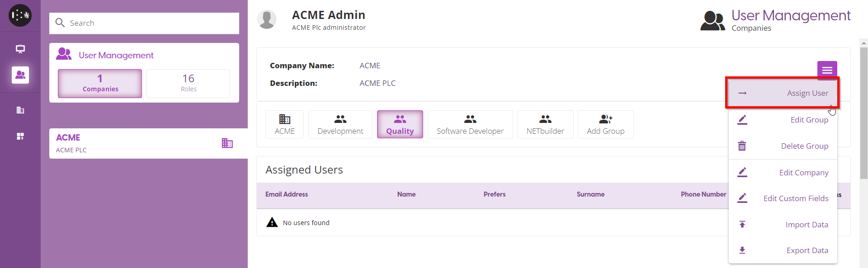The height and width of the screenshot is (268, 868).
Task: Click the app logo at top left
Action: [x=20, y=15]
